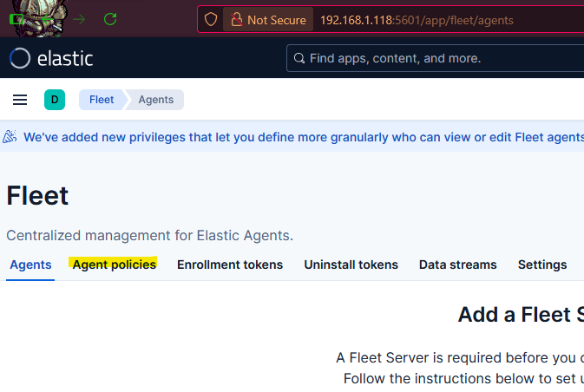Open the Uninstall tokens tab
The width and height of the screenshot is (584, 392).
[351, 265]
